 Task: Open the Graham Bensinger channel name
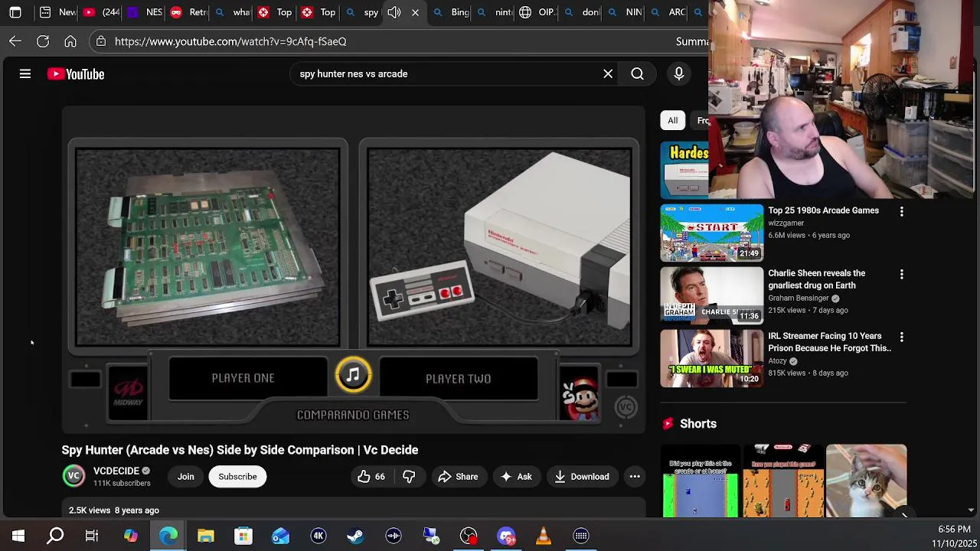coord(799,298)
